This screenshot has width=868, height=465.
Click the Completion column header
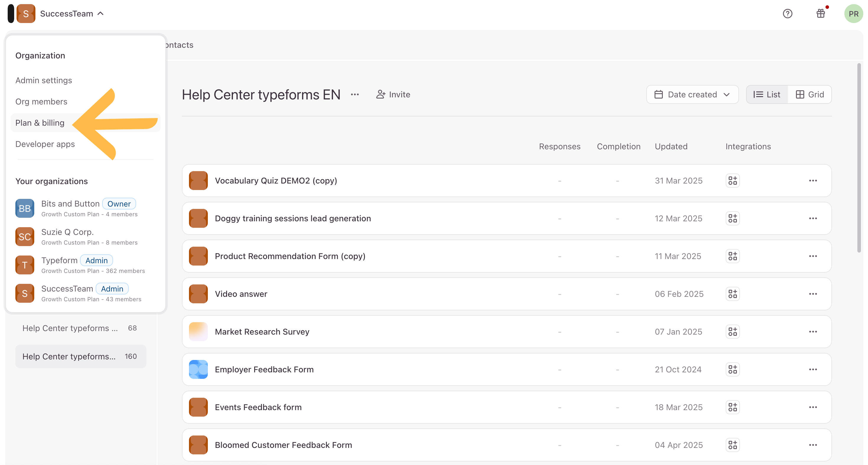coord(618,146)
